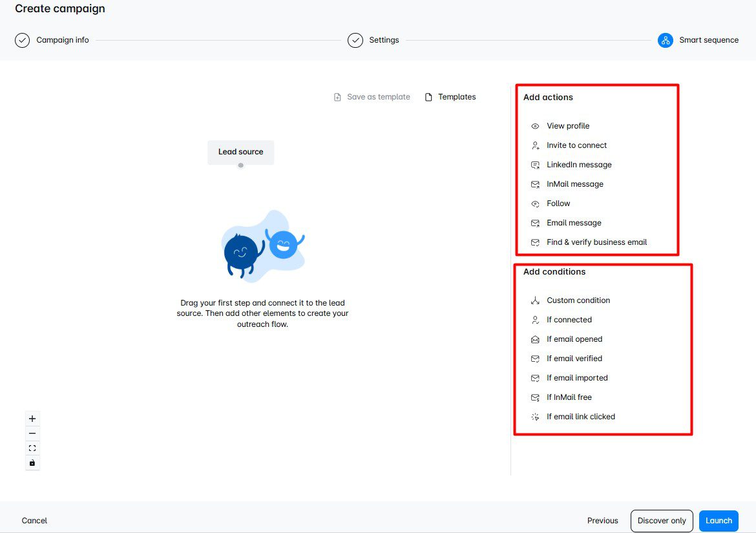The image size is (756, 533).
Task: Click the Templates button
Action: click(450, 97)
